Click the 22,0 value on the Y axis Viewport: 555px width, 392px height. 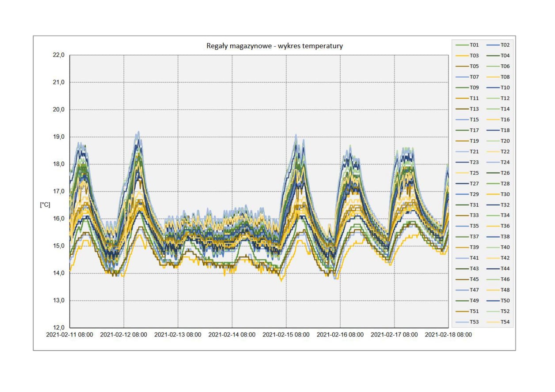58,55
